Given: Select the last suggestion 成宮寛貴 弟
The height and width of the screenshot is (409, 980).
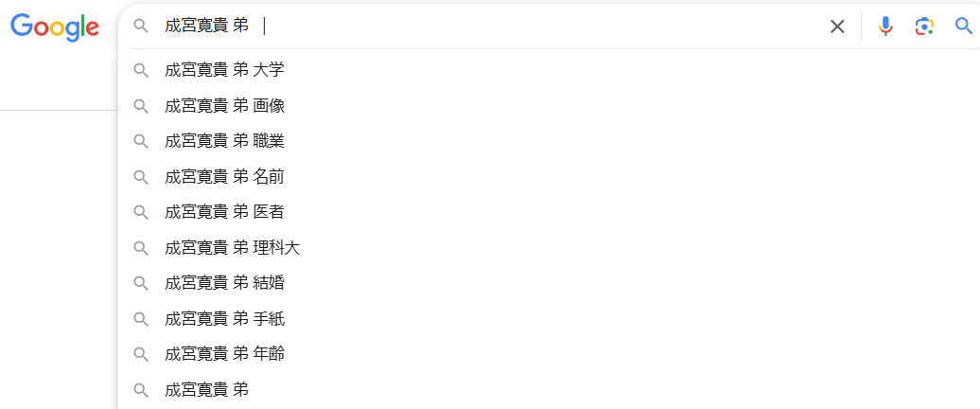Looking at the screenshot, I should coord(549,391).
